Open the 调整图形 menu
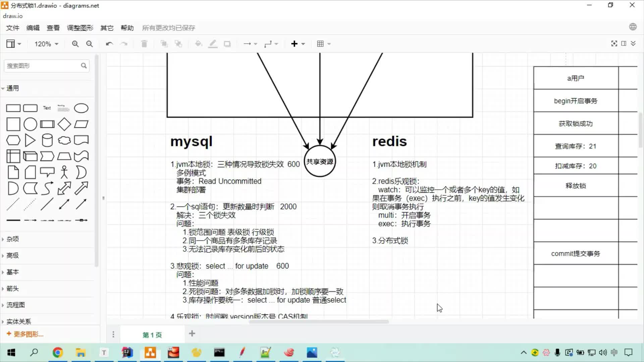 tap(80, 28)
